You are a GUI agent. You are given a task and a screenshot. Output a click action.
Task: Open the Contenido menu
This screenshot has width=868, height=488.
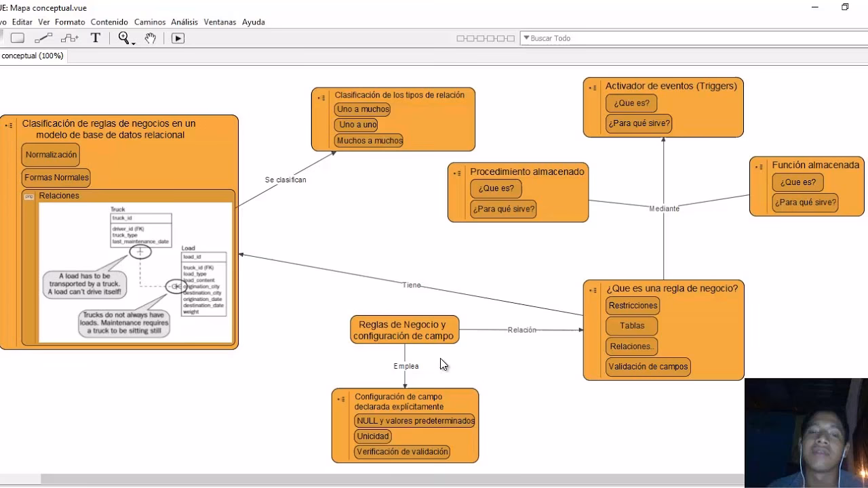coord(109,22)
